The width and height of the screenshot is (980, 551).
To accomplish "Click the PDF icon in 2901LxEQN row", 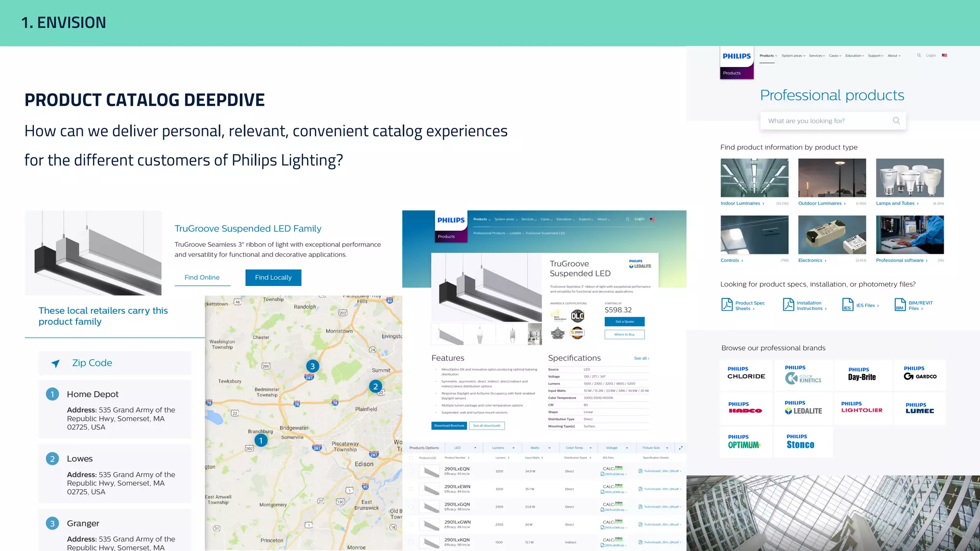I will (x=640, y=471).
